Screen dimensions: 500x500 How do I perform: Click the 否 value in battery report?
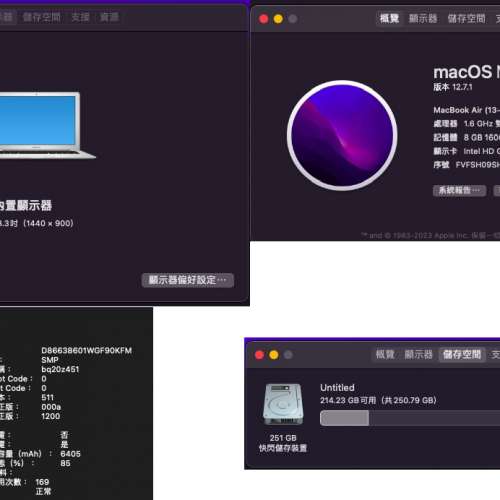click(x=64, y=435)
